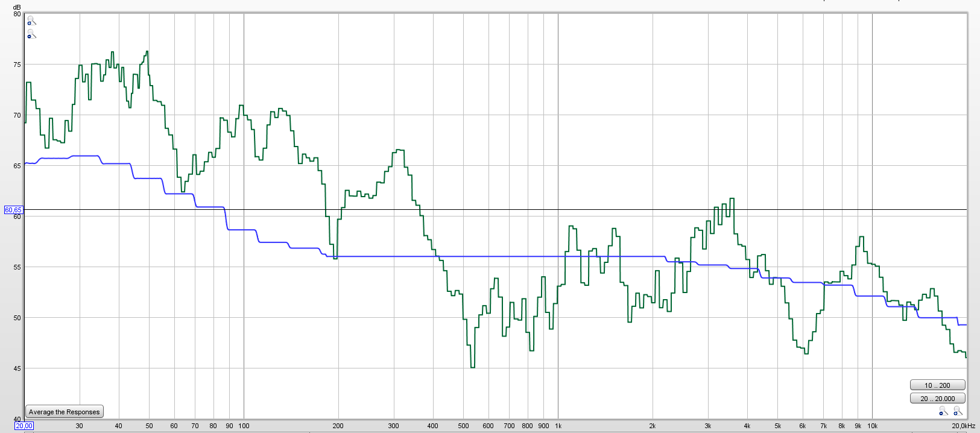Screen dimensions: 980x433
Task: Click the 55 label on the dB axis
Action: 17,267
